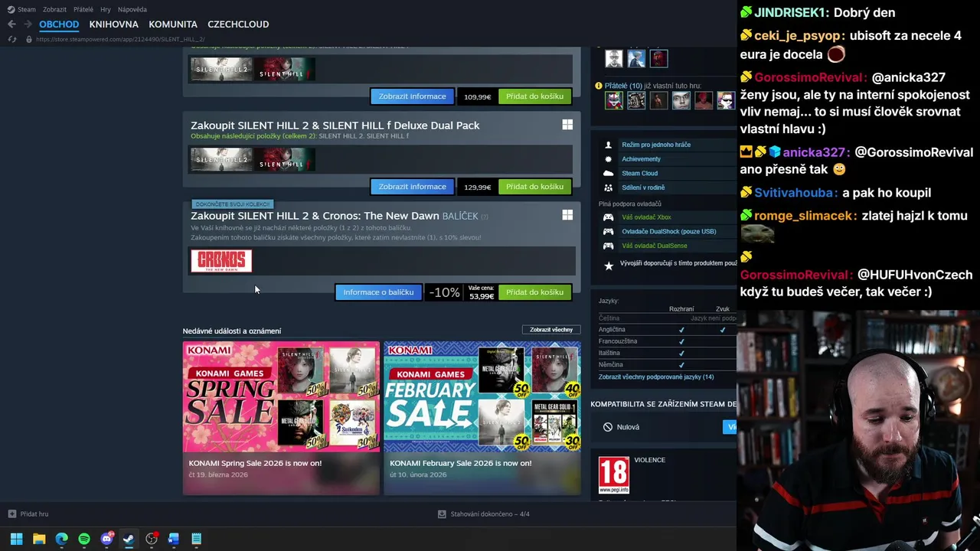Image resolution: width=980 pixels, height=551 pixels.
Task: Click the PEGI 18 rating badge
Action: 614,474
